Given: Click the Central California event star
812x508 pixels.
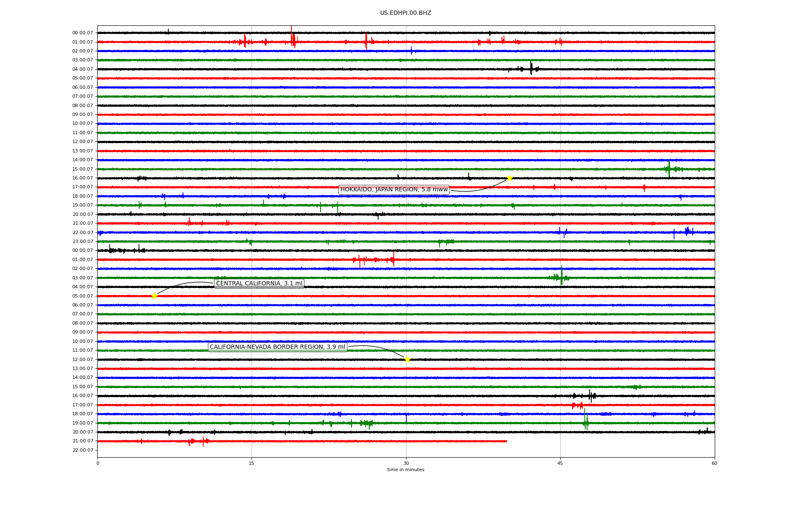Looking at the screenshot, I should click(x=154, y=296).
